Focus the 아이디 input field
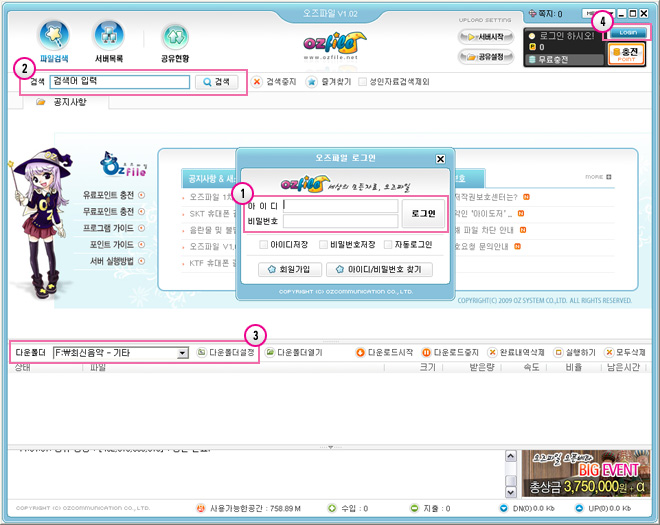Image resolution: width=660 pixels, height=525 pixels. click(x=341, y=206)
